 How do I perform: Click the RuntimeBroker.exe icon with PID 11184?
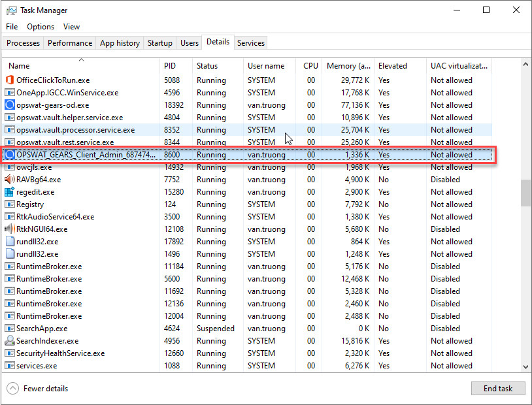click(x=10, y=267)
